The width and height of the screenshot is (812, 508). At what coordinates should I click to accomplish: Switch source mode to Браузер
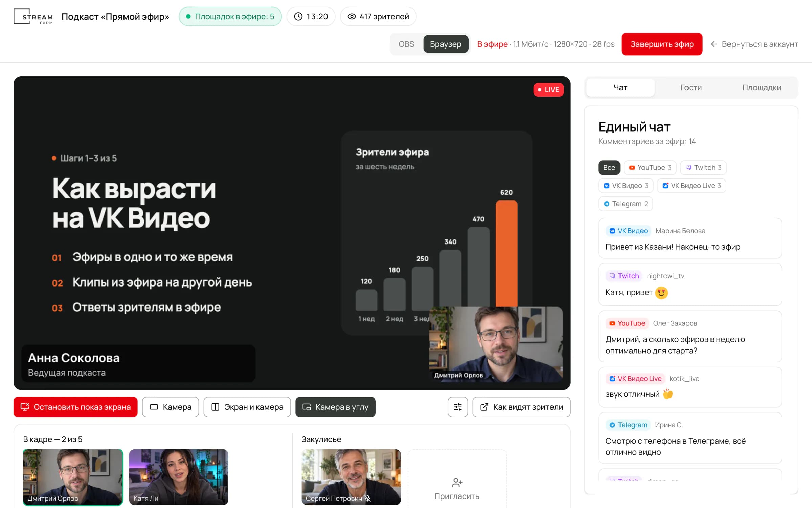446,44
